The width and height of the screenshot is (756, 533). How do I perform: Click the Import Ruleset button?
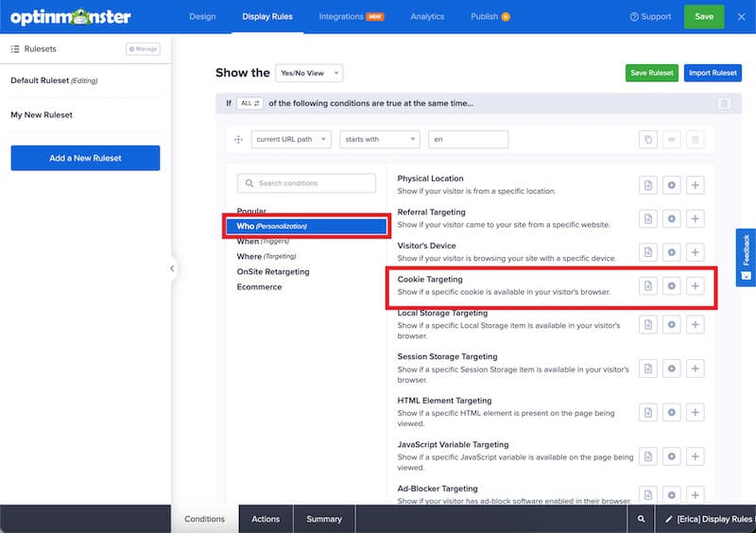click(713, 73)
